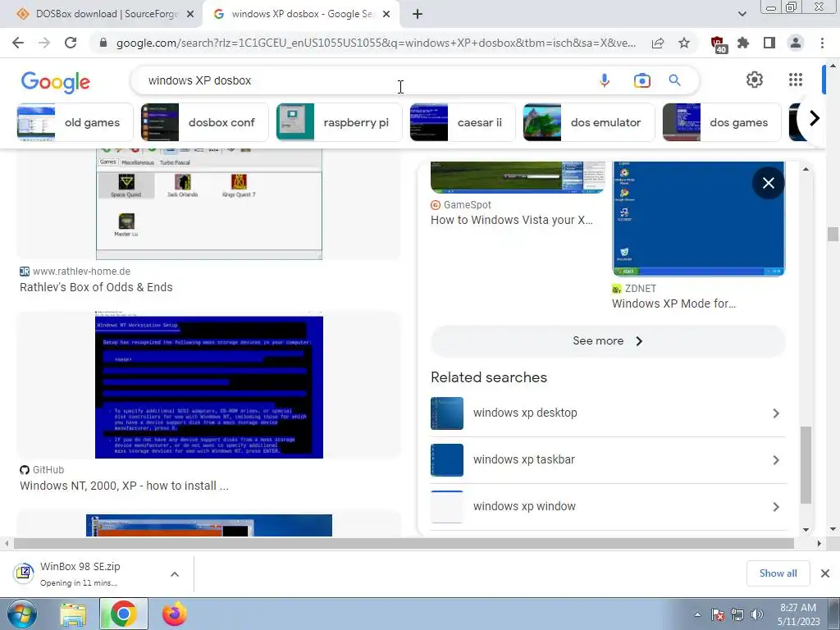Click Show all downloads
The height and width of the screenshot is (630, 840).
point(778,573)
